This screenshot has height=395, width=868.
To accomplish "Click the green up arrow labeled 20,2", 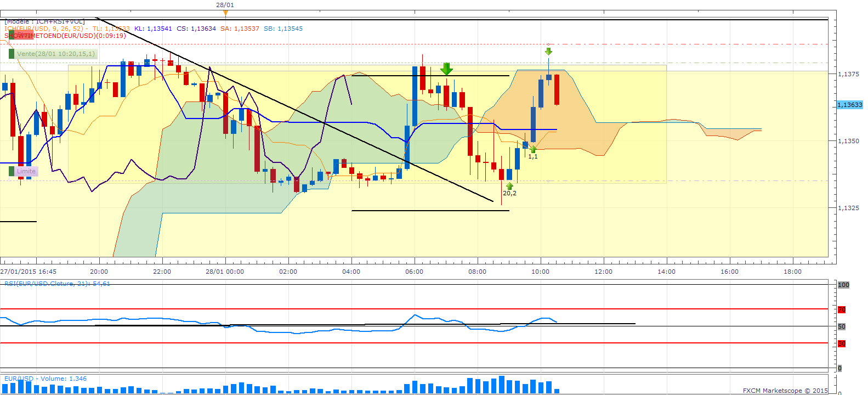I will click(x=509, y=187).
